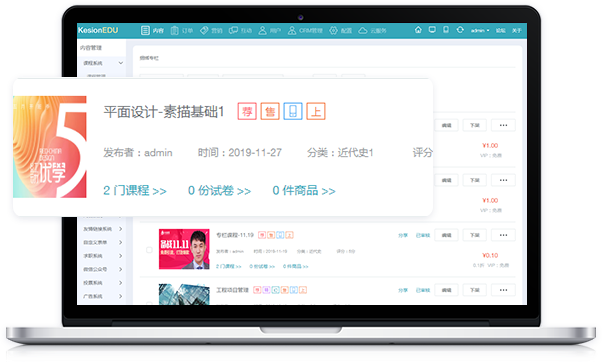Tick the checkbox for 专栏课程-11.19 row

(149, 250)
